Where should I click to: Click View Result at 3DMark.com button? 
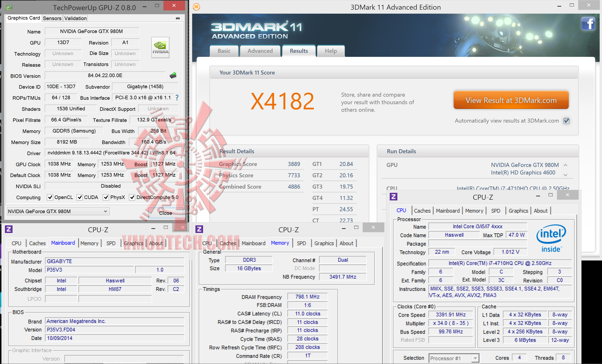click(x=511, y=100)
